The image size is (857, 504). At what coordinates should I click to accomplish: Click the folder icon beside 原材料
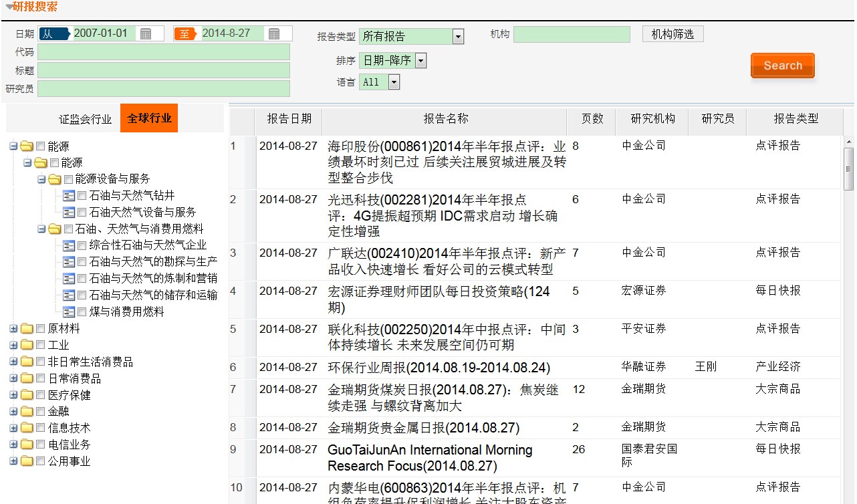click(27, 328)
